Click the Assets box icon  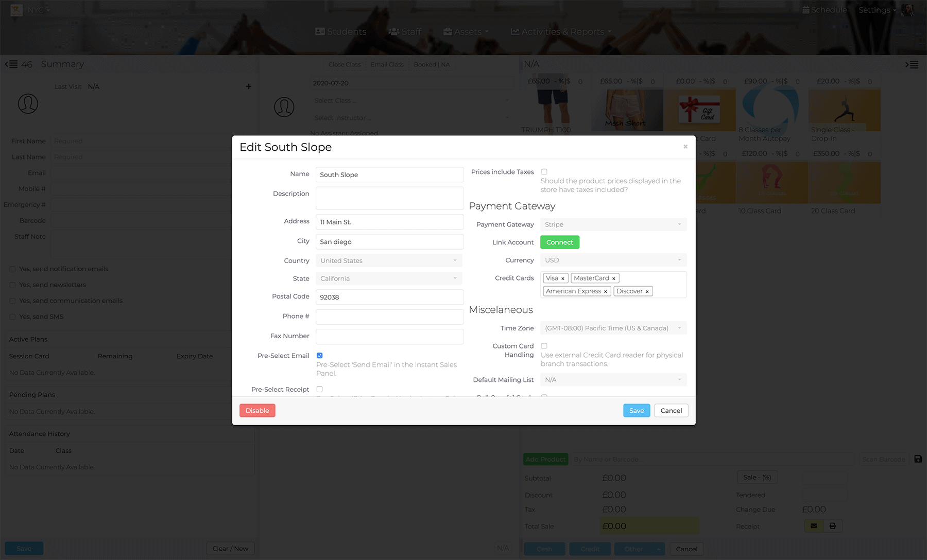(448, 31)
